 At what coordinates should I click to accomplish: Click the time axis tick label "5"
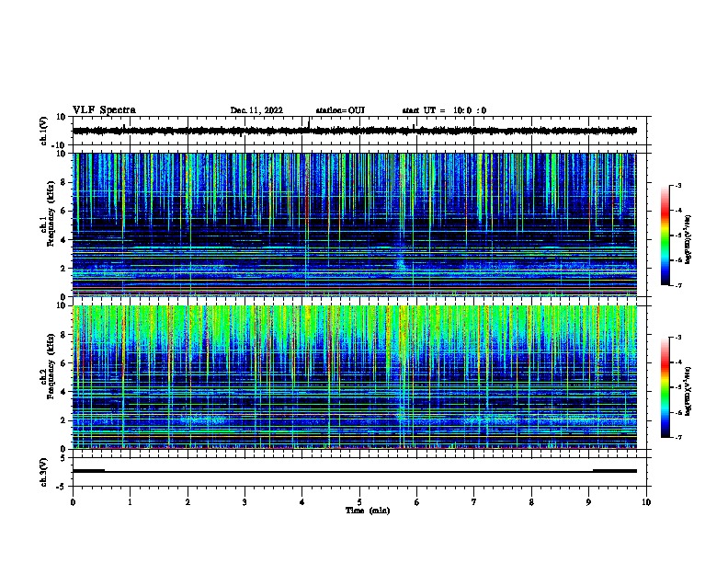coord(359,502)
